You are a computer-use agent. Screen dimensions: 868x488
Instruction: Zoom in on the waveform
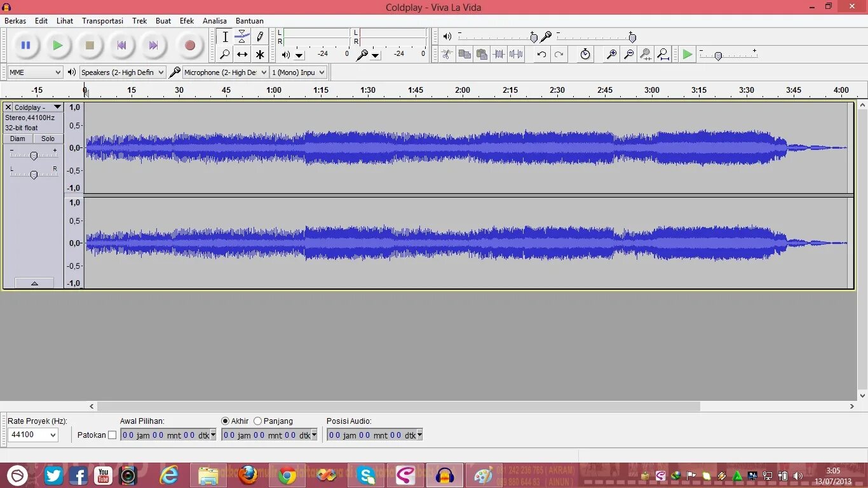(x=611, y=54)
